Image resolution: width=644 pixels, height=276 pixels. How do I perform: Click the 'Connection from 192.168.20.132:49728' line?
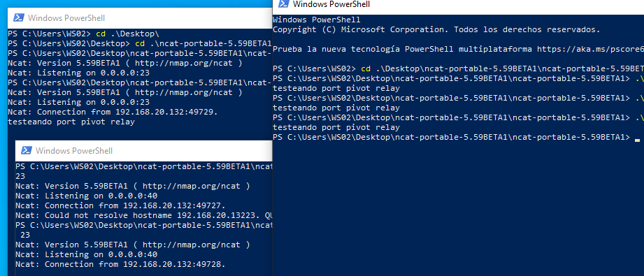pyautogui.click(x=120, y=264)
